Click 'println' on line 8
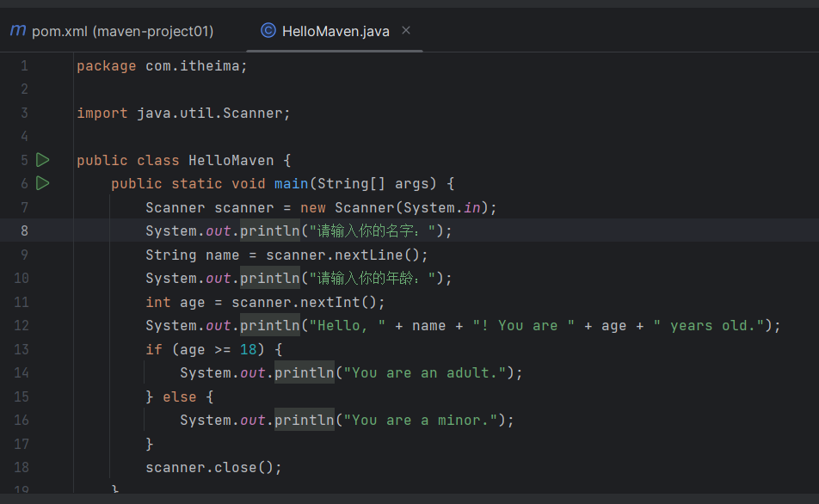The width and height of the screenshot is (819, 504). point(270,230)
